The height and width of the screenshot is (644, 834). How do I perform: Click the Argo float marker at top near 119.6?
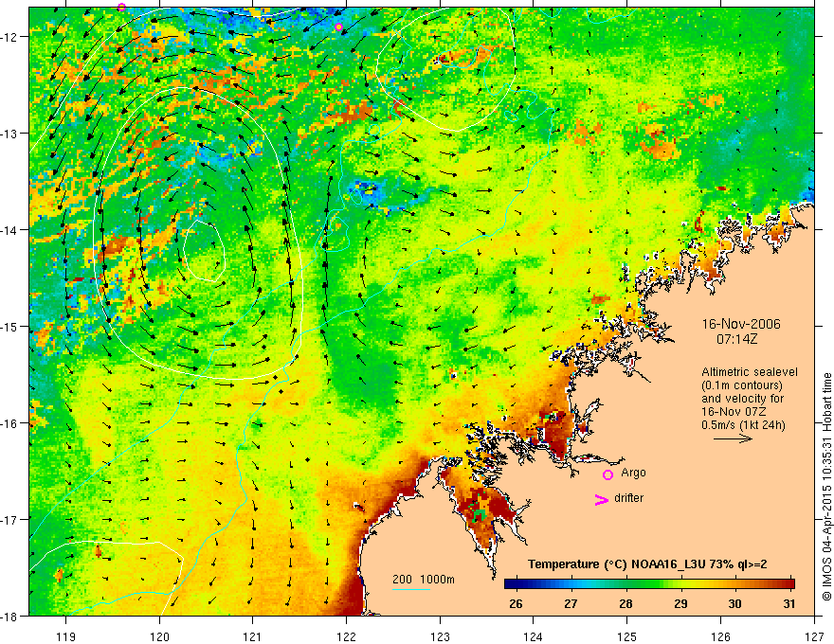coord(121,7)
